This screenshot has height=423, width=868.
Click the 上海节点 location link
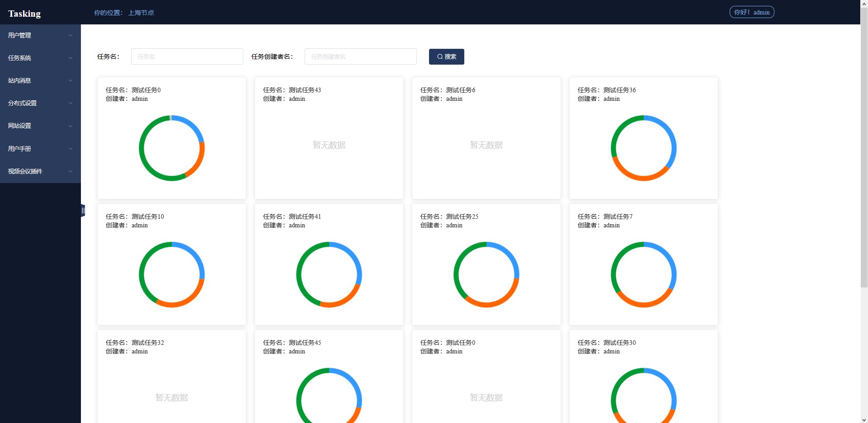[141, 13]
